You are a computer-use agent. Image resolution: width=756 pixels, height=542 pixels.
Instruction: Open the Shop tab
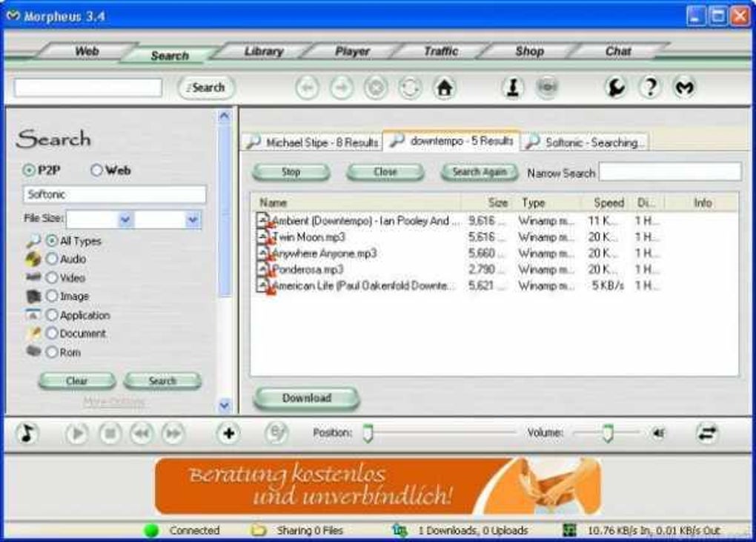(x=529, y=51)
